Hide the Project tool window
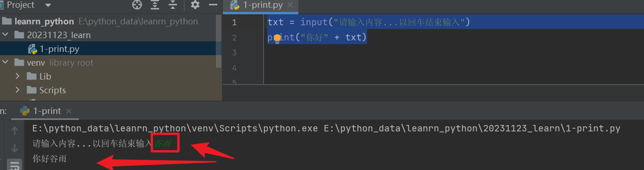The width and height of the screenshot is (644, 170). [213, 5]
